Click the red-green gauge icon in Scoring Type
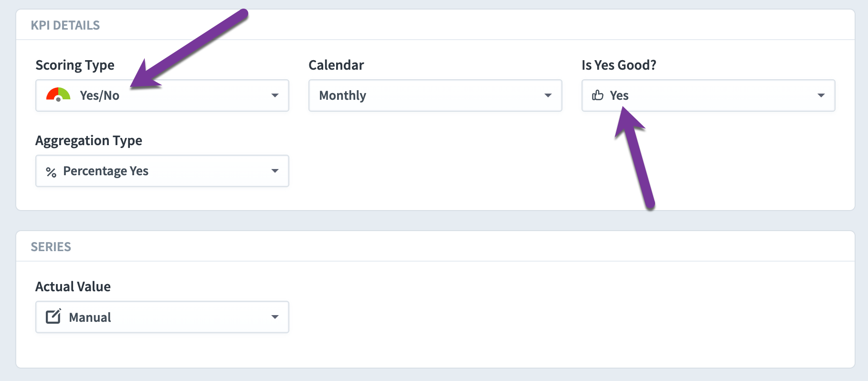This screenshot has width=868, height=381. [x=58, y=95]
